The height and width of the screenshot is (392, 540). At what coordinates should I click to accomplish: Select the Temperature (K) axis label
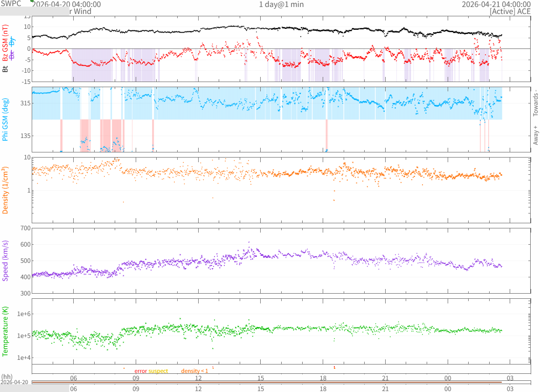[x=6, y=331]
